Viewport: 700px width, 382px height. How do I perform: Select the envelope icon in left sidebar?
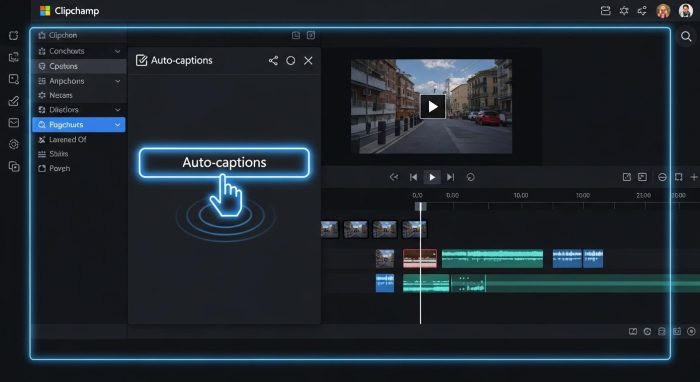tap(14, 123)
